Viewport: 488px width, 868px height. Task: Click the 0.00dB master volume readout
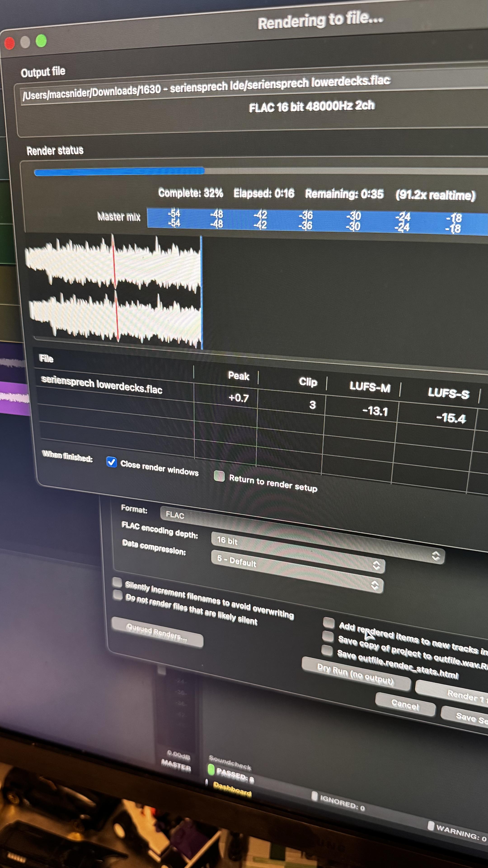point(178,755)
